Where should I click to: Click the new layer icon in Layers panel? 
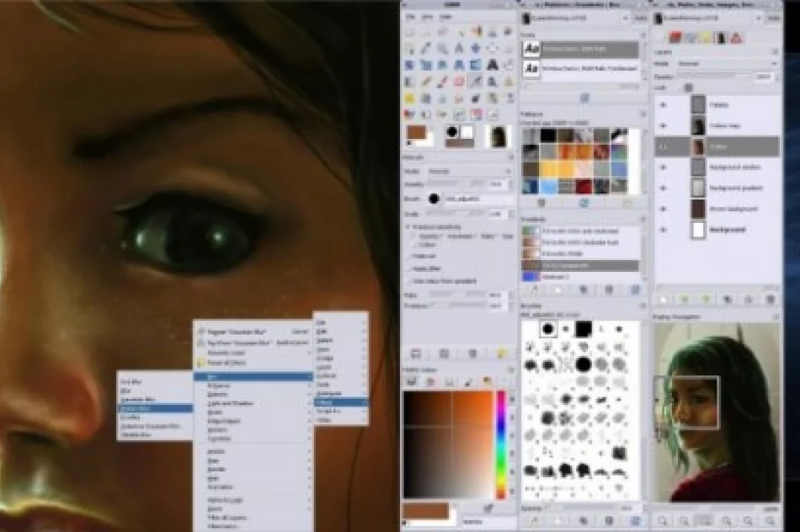click(x=664, y=298)
